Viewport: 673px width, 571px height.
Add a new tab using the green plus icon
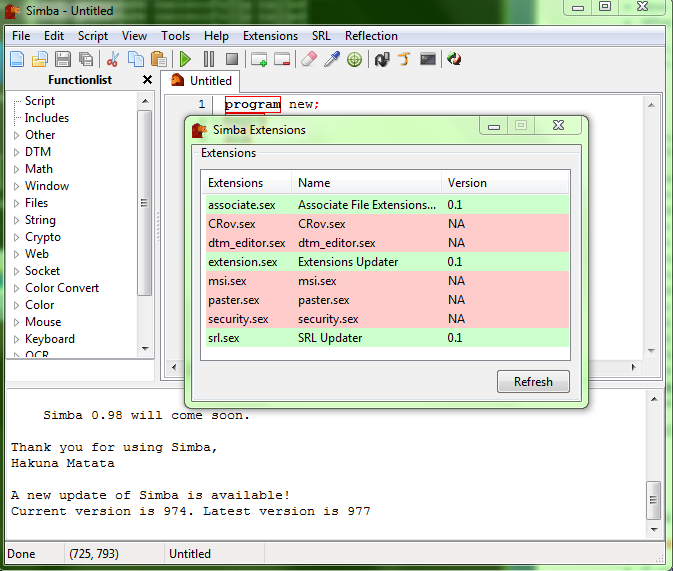(x=259, y=59)
